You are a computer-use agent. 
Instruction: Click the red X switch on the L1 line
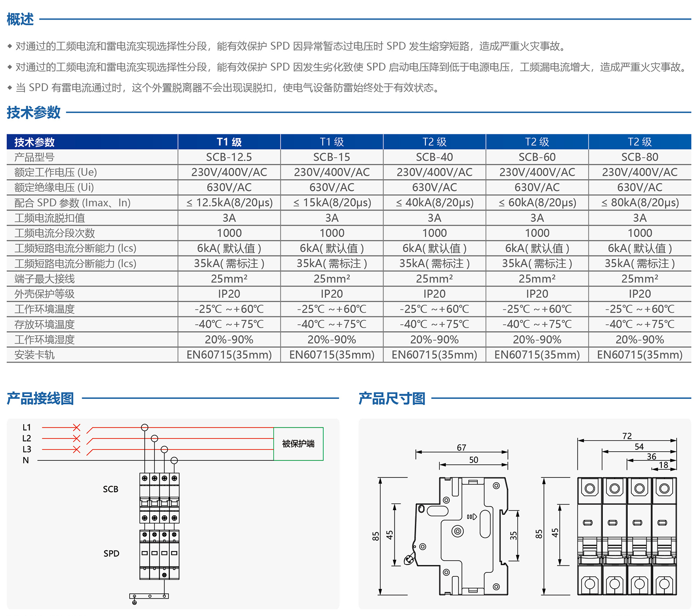click(x=76, y=427)
